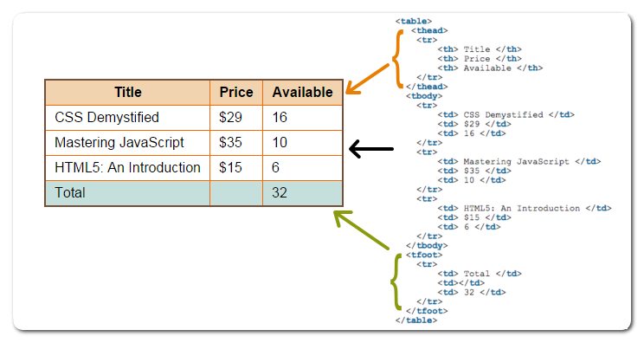The width and height of the screenshot is (644, 343).
Task: Click the closing thead tag in code
Action: [427, 87]
